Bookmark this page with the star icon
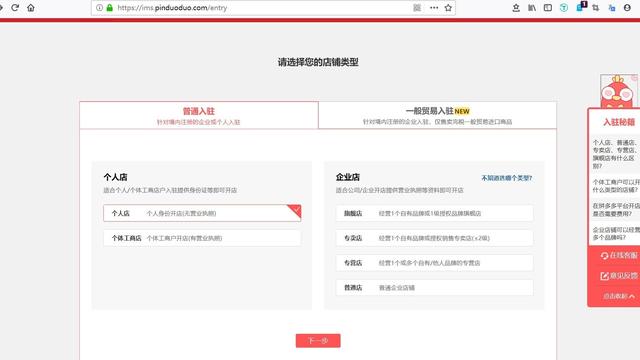The width and height of the screenshot is (640, 360). pyautogui.click(x=448, y=7)
